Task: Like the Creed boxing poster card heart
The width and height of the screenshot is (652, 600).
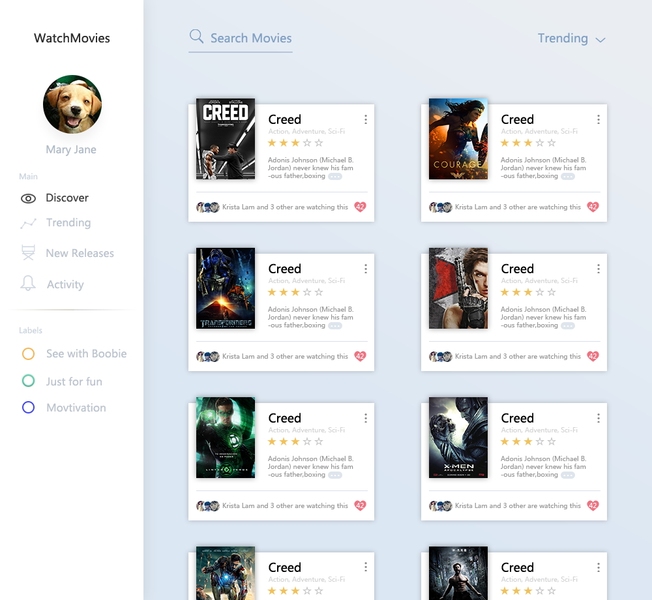Action: pos(360,207)
